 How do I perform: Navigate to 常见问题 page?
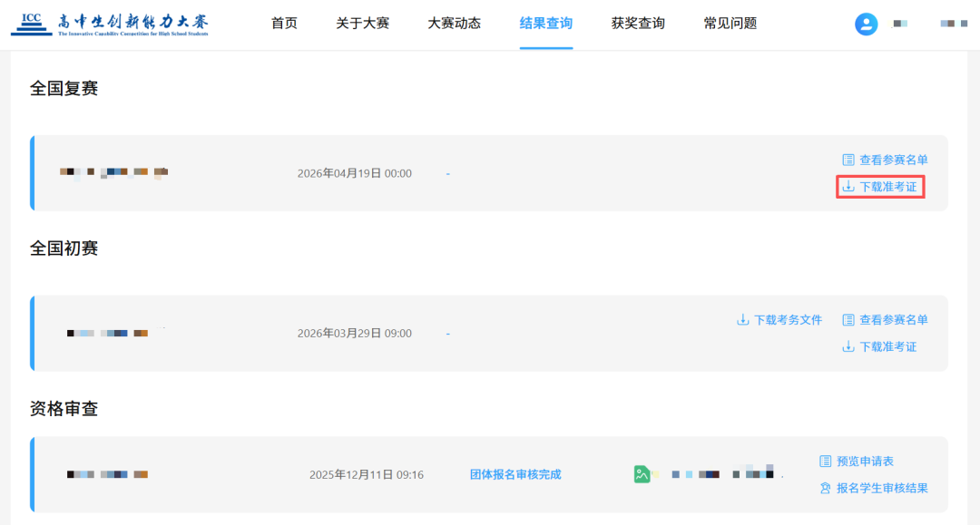(x=730, y=24)
